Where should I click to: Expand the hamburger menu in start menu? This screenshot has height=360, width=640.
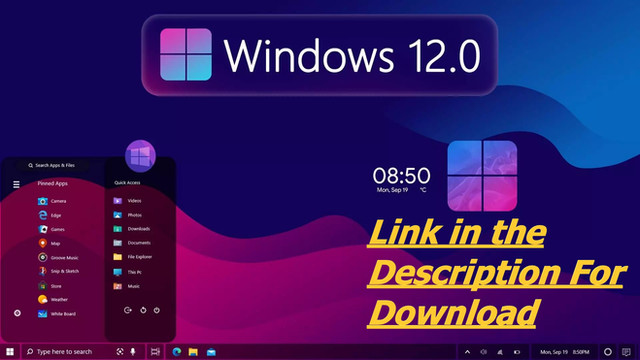click(x=16, y=184)
